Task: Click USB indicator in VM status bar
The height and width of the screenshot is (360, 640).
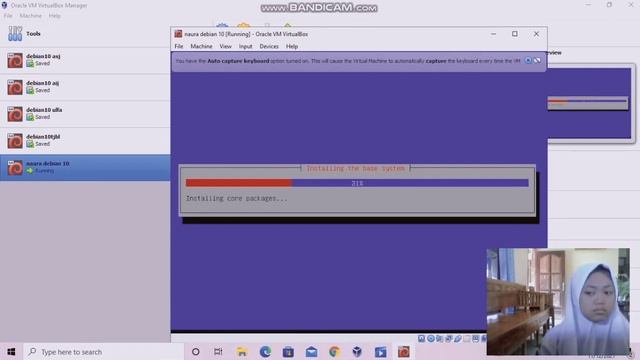Action: 458,339
